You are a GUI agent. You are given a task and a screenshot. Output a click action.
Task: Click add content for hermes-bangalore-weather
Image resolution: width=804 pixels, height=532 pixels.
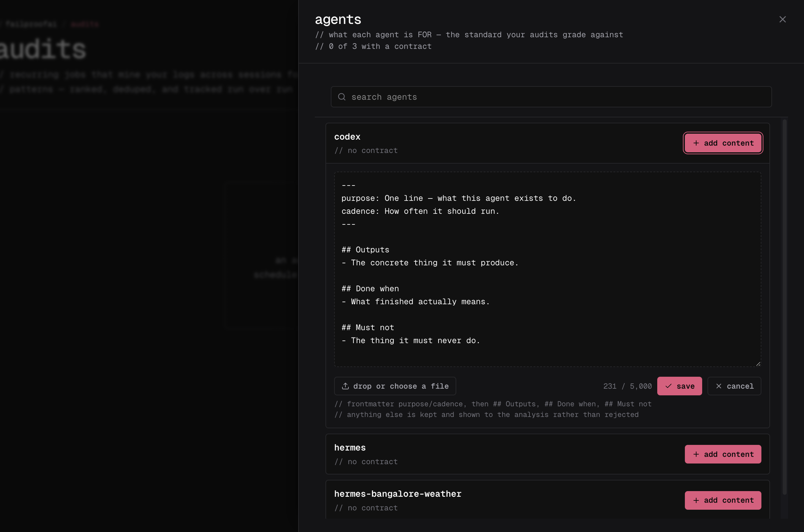pyautogui.click(x=722, y=500)
